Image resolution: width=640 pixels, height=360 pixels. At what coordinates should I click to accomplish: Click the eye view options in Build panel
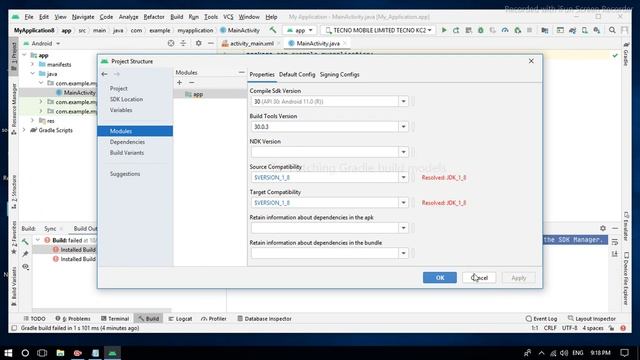pyautogui.click(x=25, y=267)
